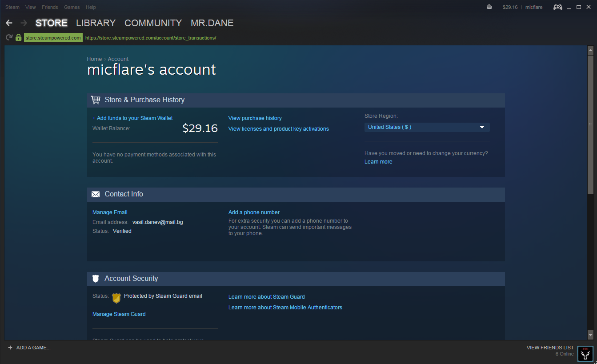Open the Store Region dropdown
This screenshot has width=597, height=364.
click(427, 127)
